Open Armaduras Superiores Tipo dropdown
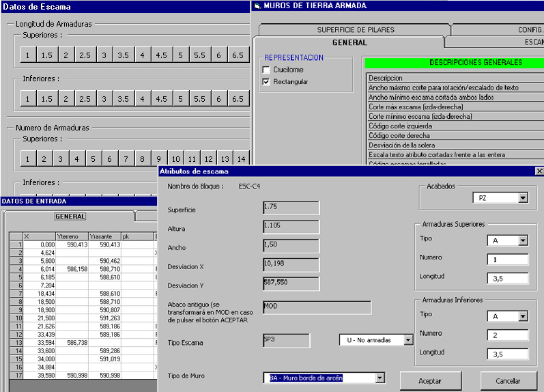The width and height of the screenshot is (544, 392). 523,240
